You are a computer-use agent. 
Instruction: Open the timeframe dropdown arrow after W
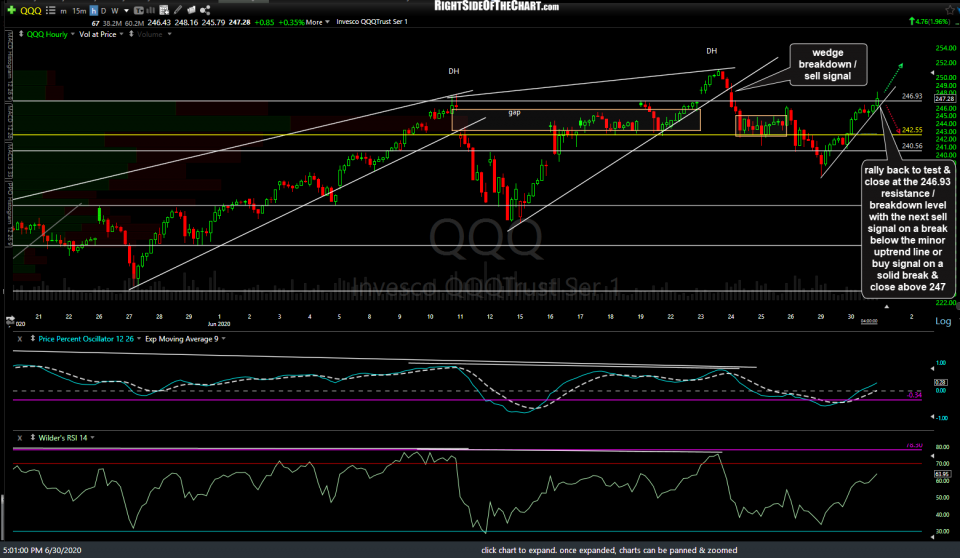126,10
